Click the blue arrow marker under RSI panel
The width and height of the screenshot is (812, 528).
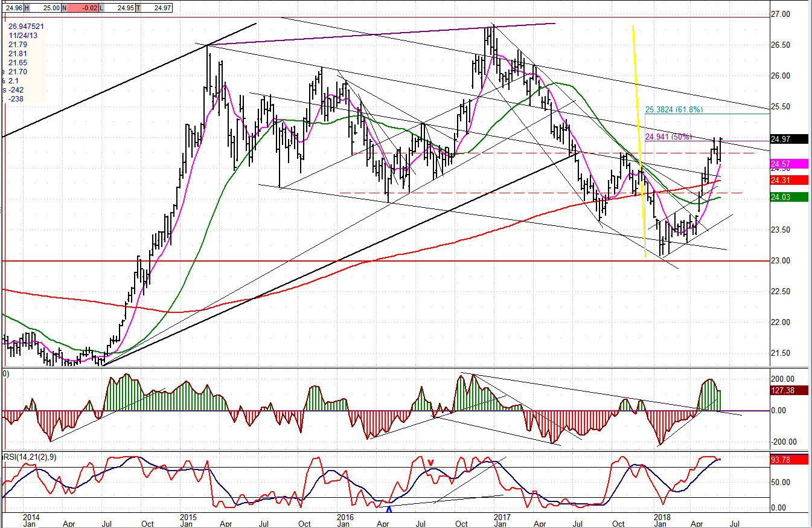click(x=389, y=509)
